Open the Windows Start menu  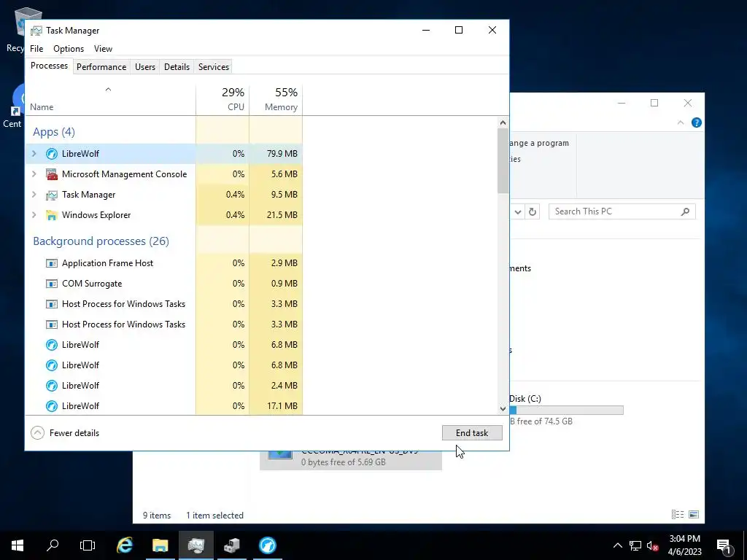click(x=18, y=545)
